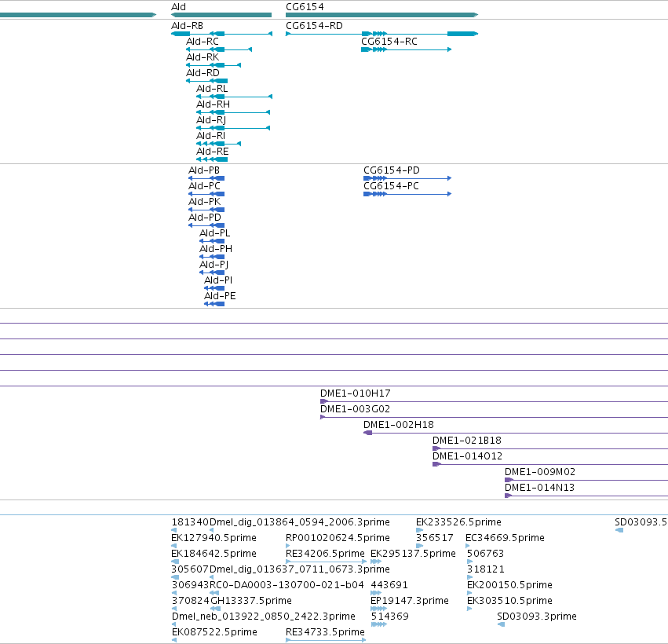Viewport: 668px width, 644px height.
Task: Select the EK184642.5prime EST label
Action: (214, 554)
